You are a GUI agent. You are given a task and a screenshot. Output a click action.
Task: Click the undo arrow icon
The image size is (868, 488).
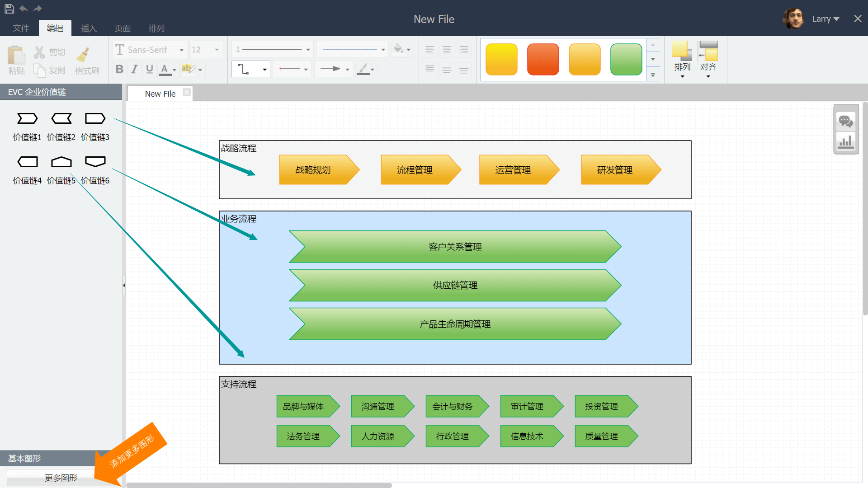pyautogui.click(x=24, y=9)
